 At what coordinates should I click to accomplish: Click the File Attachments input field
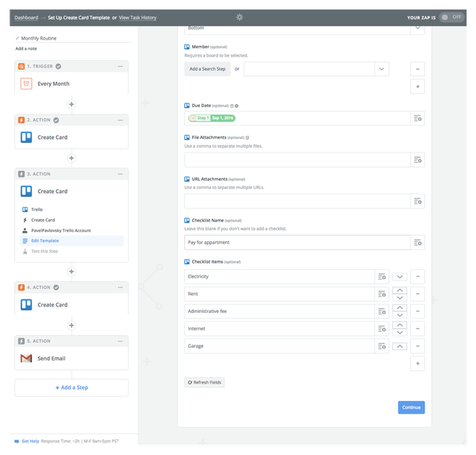[x=297, y=160]
